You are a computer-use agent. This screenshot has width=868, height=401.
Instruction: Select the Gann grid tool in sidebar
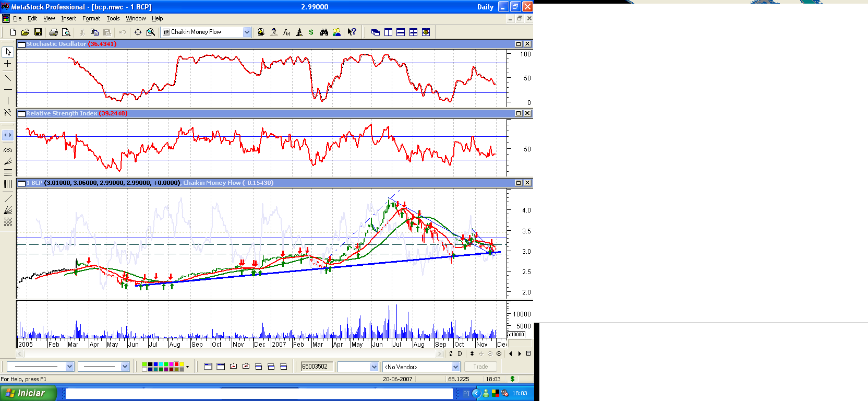point(8,222)
